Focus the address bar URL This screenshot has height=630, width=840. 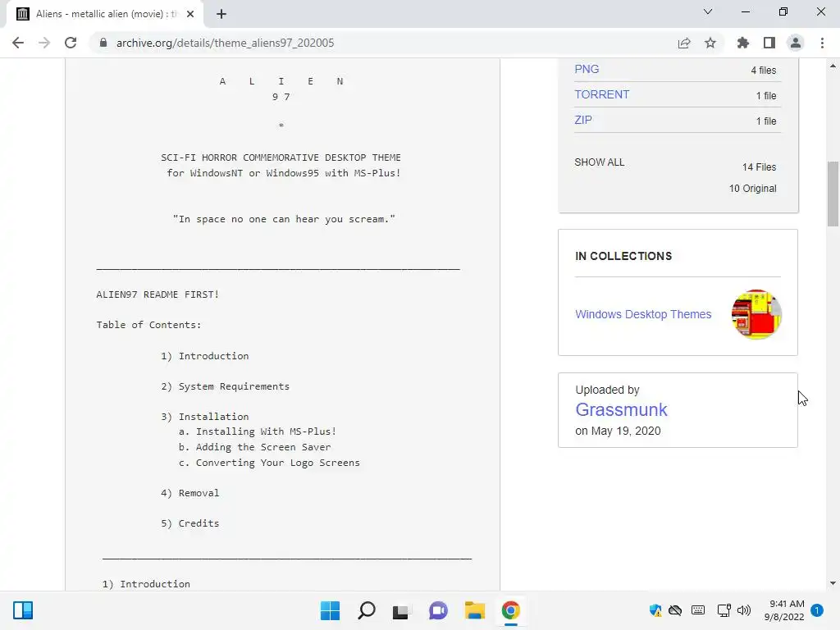tap(225, 43)
